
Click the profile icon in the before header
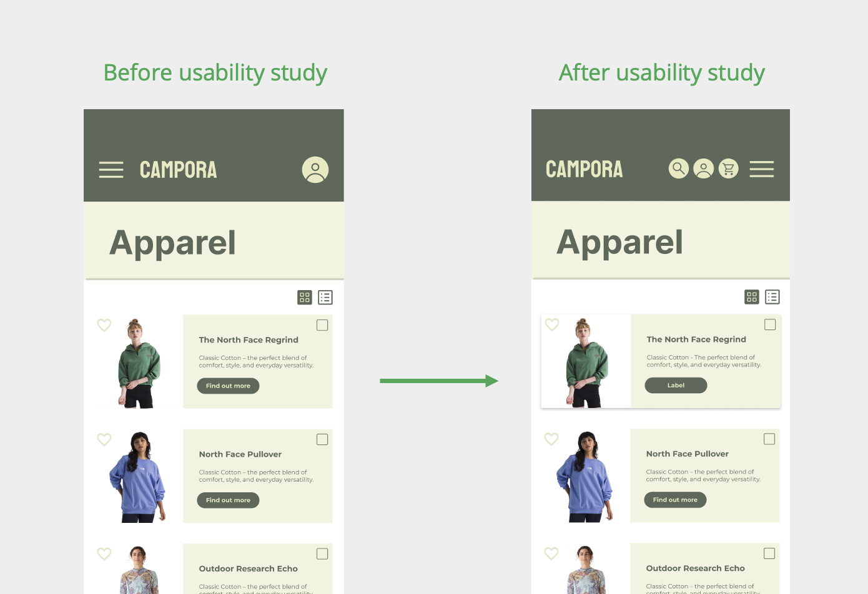(x=315, y=170)
